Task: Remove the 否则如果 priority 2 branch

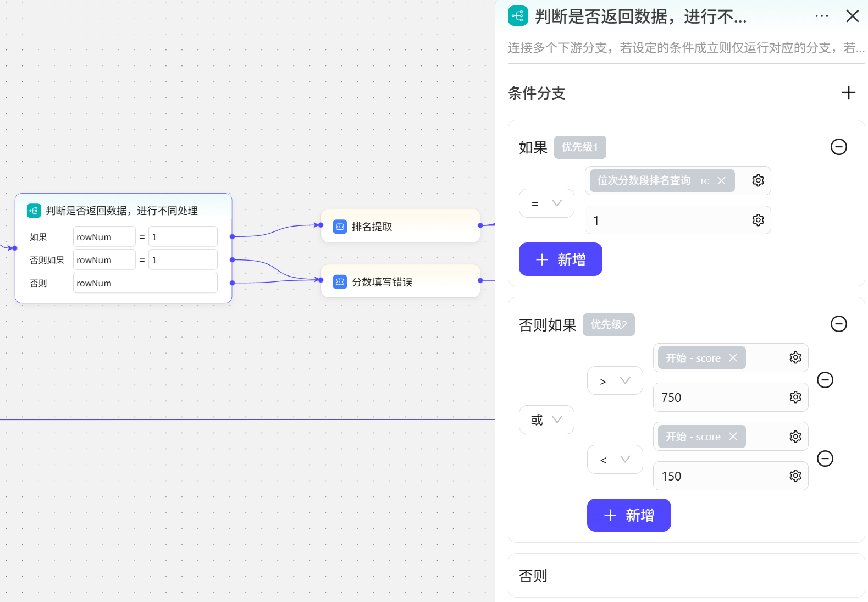Action: coord(838,324)
